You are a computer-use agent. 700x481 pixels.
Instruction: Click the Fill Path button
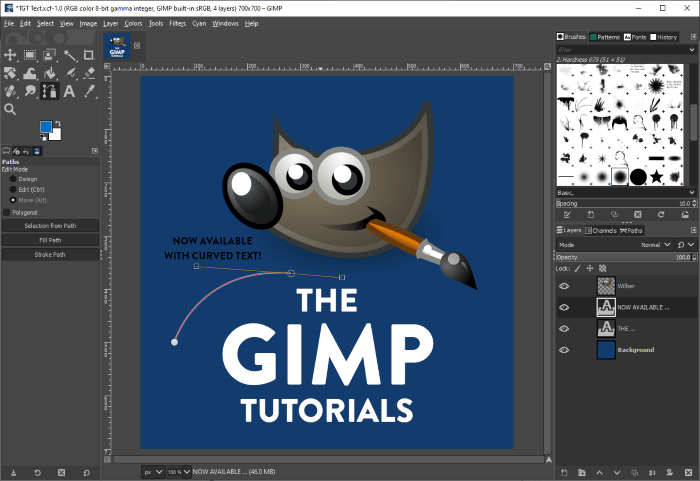coord(50,240)
